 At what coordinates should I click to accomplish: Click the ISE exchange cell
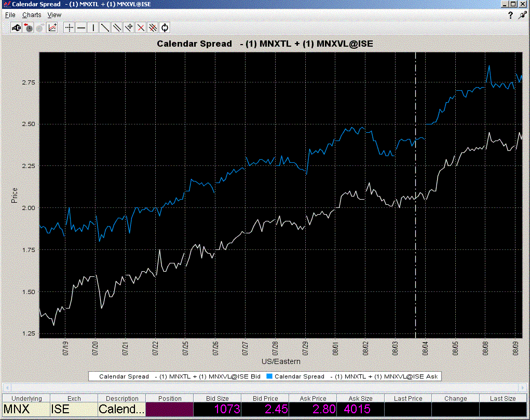(x=74, y=410)
